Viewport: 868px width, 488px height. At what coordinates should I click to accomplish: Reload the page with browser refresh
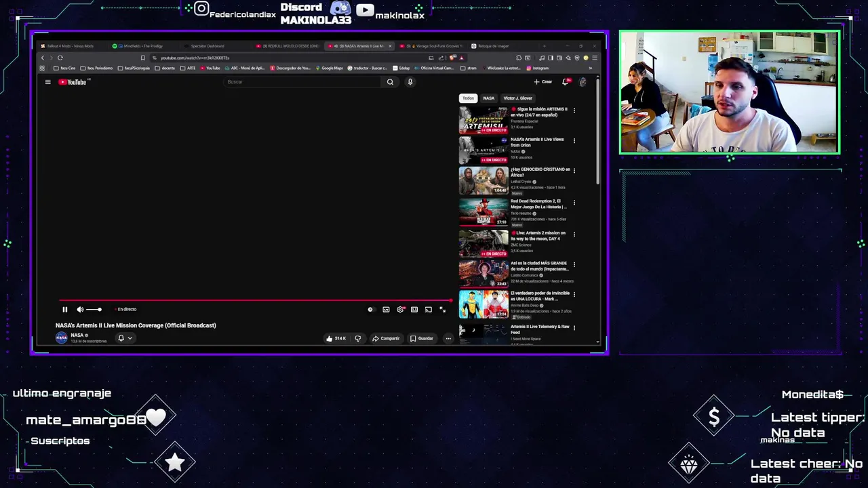point(60,58)
